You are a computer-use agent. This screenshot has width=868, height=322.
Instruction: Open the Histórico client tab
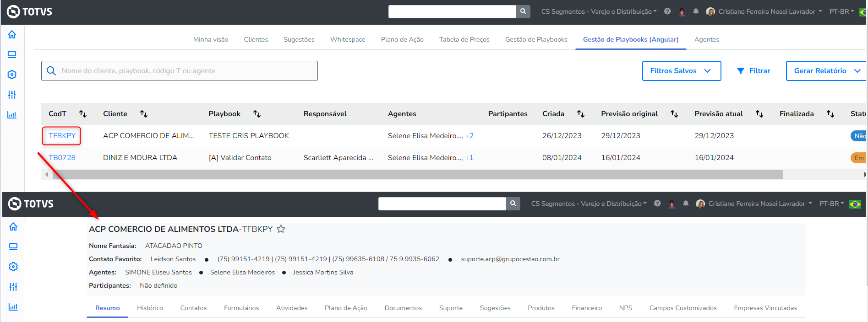click(150, 308)
